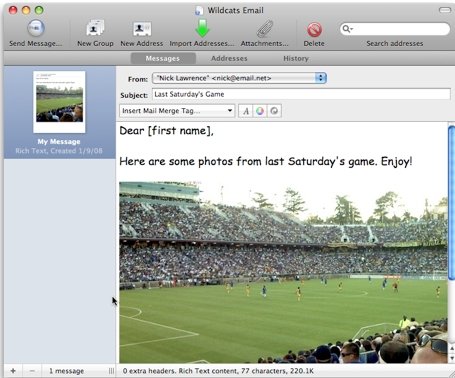Switch to the Addresses tab
455x378 pixels.
229,58
